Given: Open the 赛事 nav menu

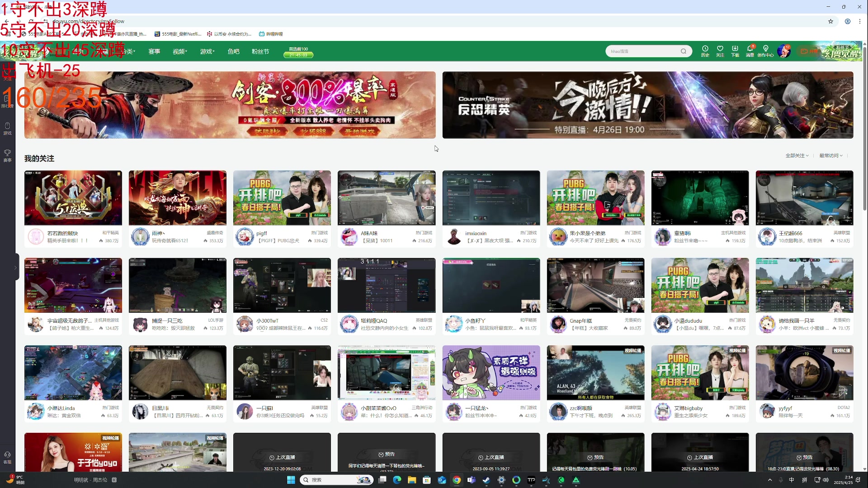Looking at the screenshot, I should [x=154, y=52].
